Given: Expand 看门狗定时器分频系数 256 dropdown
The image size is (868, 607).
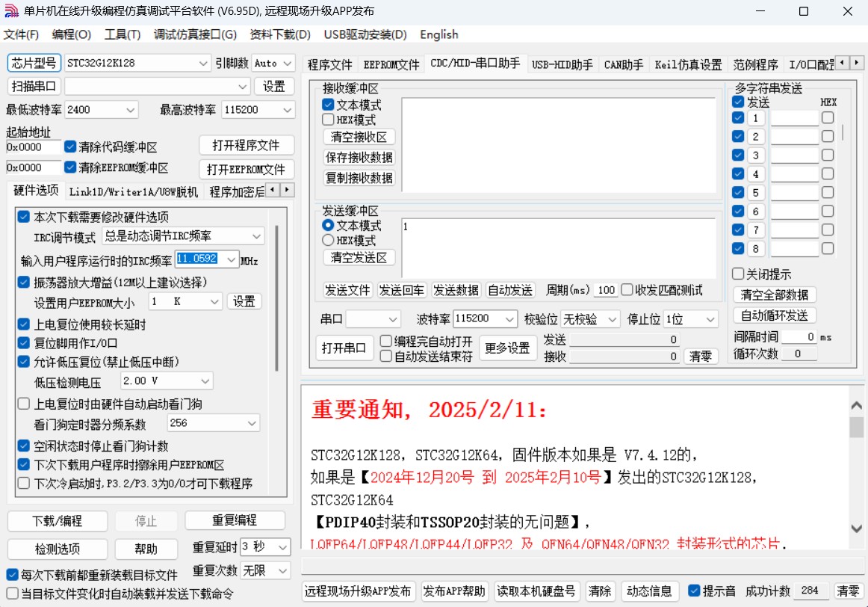Looking at the screenshot, I should 252,423.
